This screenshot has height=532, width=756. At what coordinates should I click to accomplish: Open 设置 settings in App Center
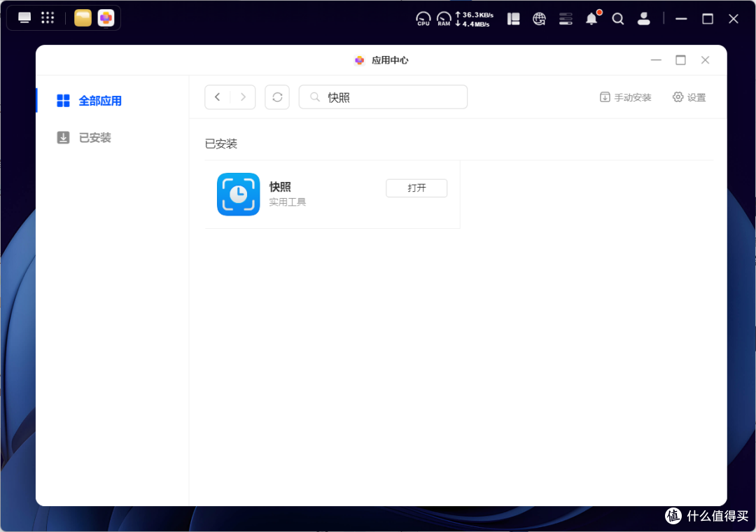tap(689, 97)
